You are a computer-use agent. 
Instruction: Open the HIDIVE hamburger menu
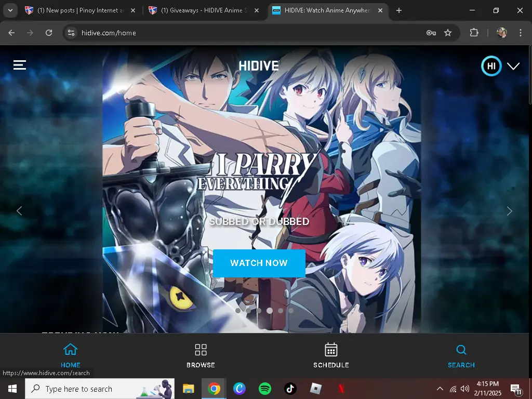pos(20,65)
